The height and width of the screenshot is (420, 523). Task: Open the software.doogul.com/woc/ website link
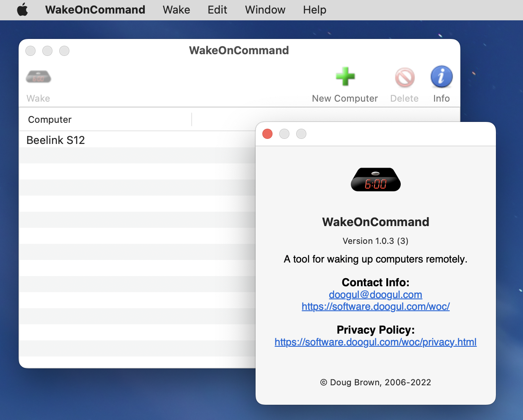[x=375, y=307]
